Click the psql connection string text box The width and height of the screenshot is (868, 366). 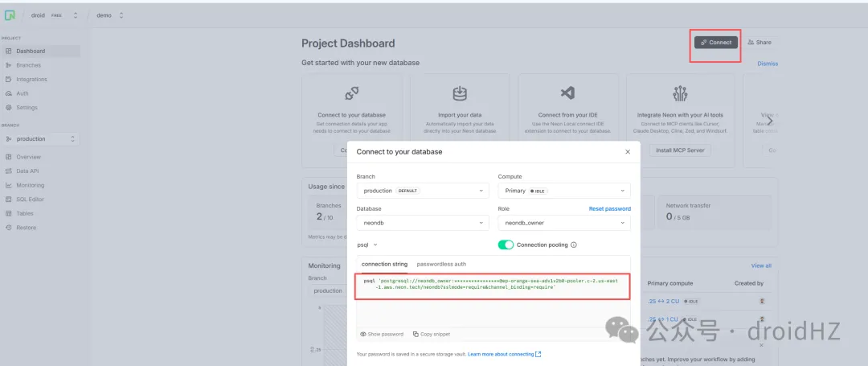pos(493,286)
